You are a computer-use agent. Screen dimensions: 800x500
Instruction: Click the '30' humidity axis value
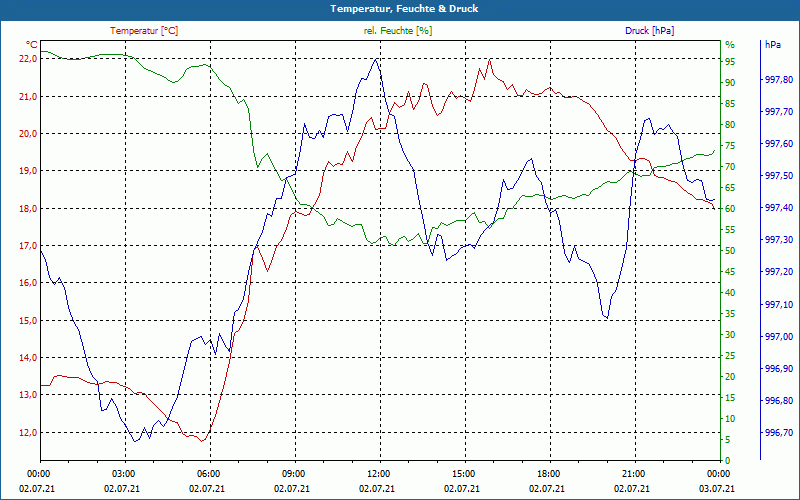point(730,335)
